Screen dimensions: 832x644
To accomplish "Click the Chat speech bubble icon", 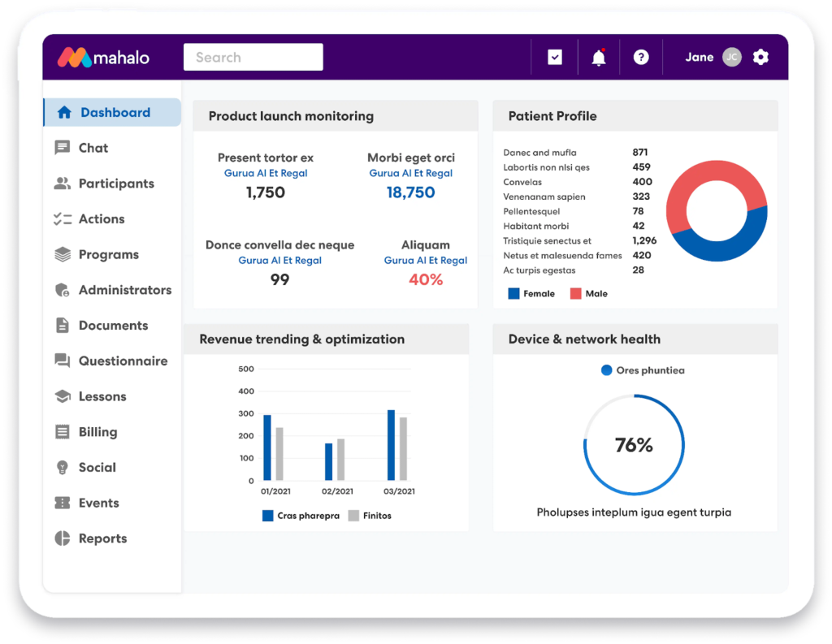I will (63, 148).
